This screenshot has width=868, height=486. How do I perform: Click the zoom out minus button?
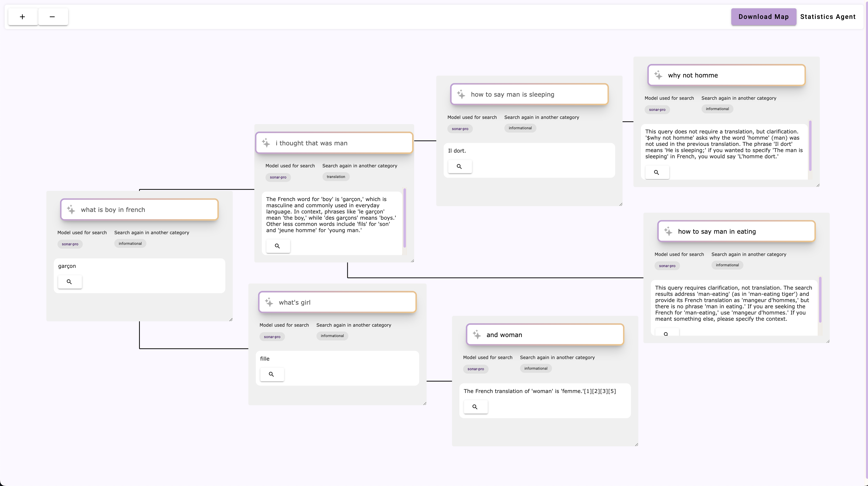pyautogui.click(x=53, y=17)
